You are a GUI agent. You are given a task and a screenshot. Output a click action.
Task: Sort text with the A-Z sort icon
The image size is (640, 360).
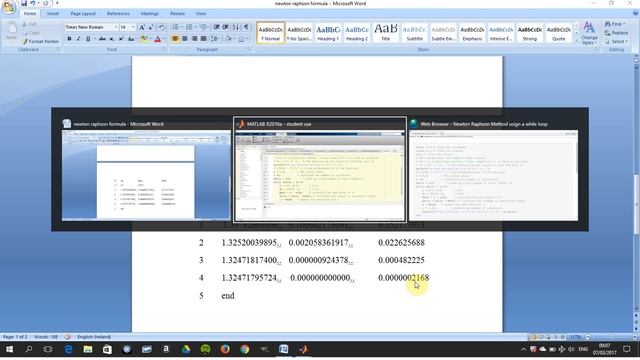(x=236, y=27)
